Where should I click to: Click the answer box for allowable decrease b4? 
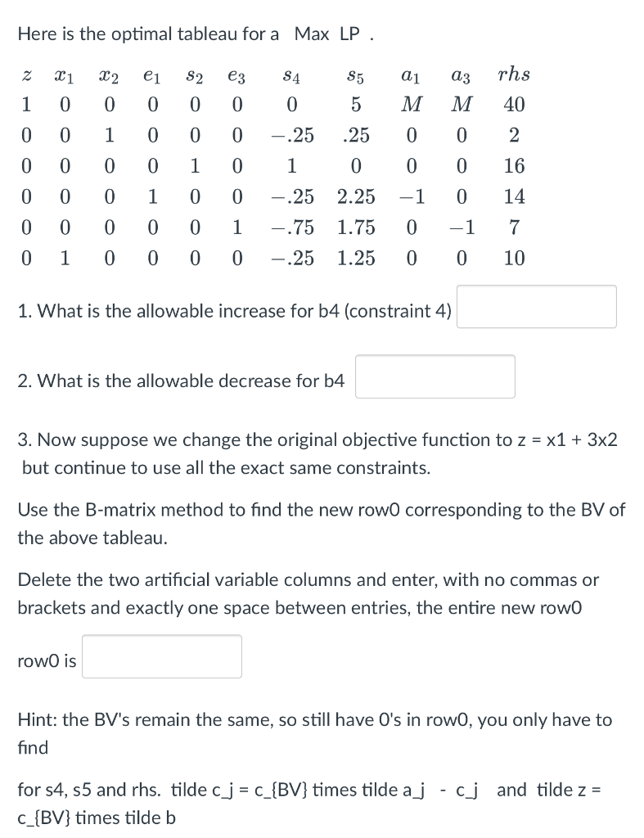[435, 376]
